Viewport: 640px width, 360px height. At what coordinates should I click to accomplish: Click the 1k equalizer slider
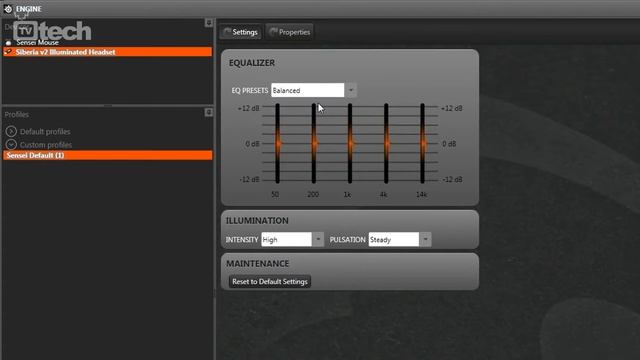pos(350,143)
